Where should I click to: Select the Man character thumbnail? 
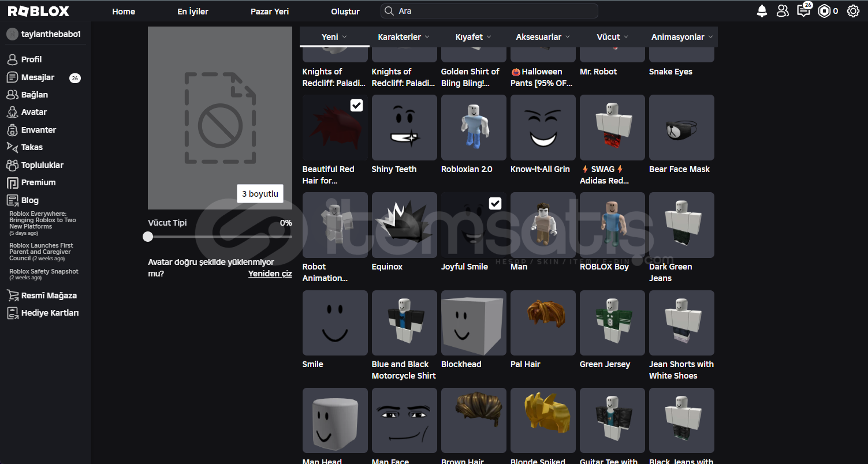[543, 225]
